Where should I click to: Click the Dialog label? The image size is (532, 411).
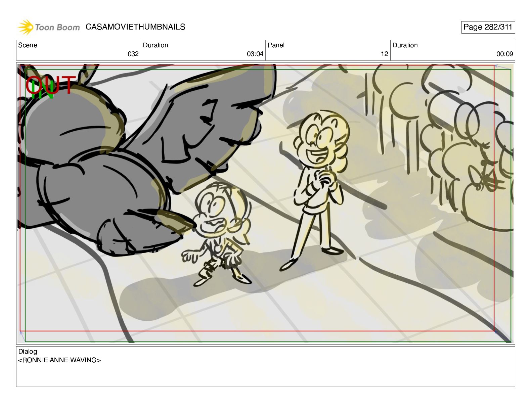pos(28,352)
